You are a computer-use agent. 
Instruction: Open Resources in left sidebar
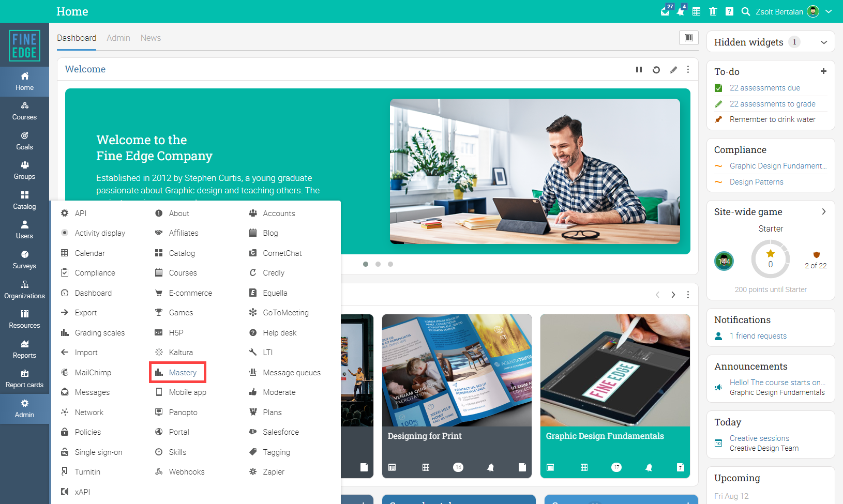tap(24, 319)
